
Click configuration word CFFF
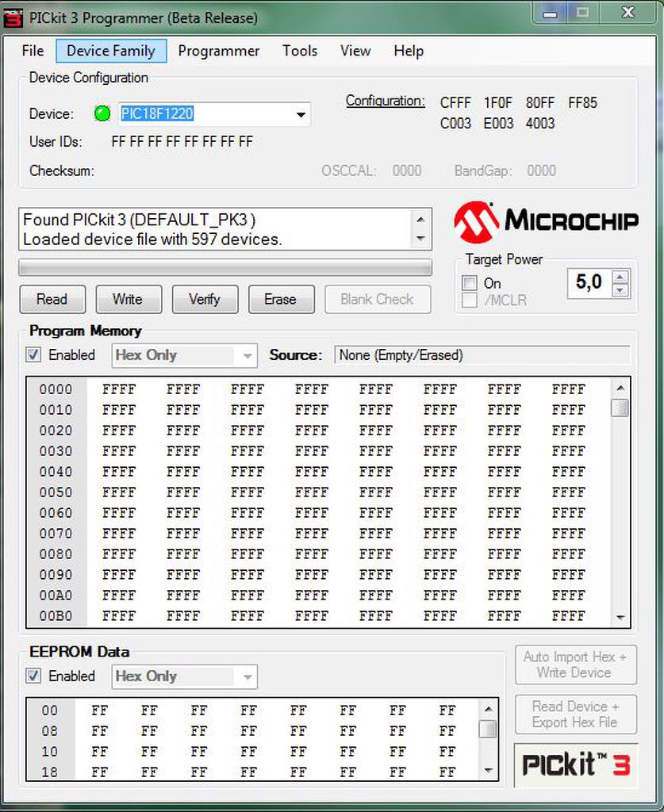(x=456, y=103)
